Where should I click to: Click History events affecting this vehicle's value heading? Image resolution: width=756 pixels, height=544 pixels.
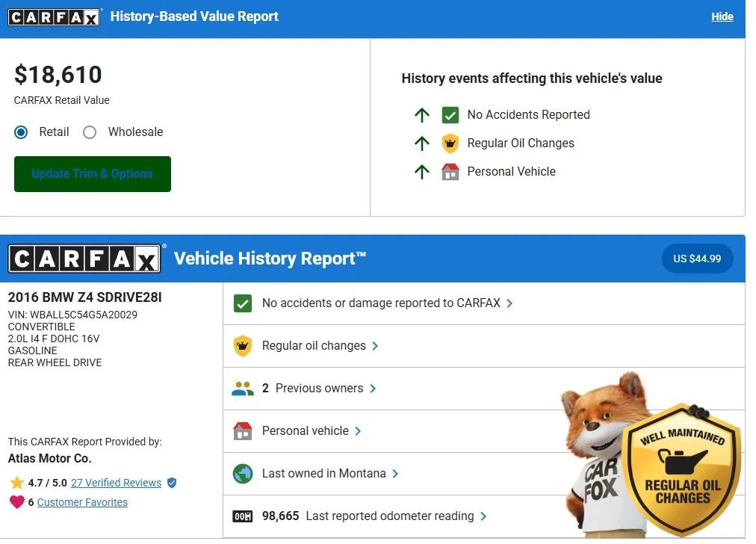532,78
